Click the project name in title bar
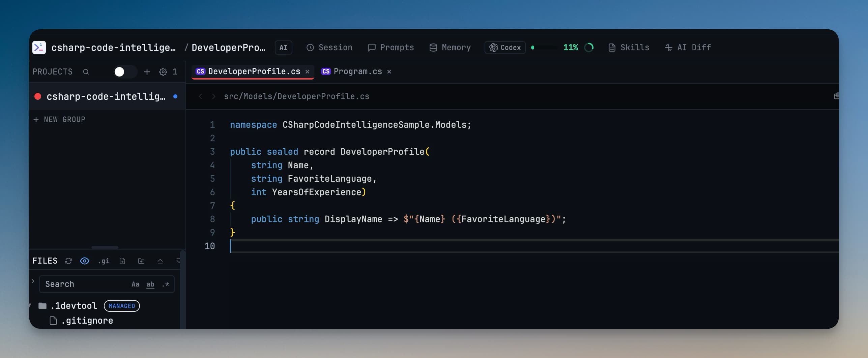Image resolution: width=868 pixels, height=358 pixels. point(114,48)
